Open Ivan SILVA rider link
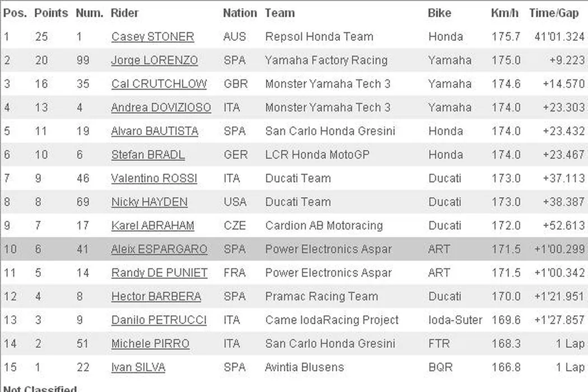The height and width of the screenshot is (392, 588). tap(138, 367)
